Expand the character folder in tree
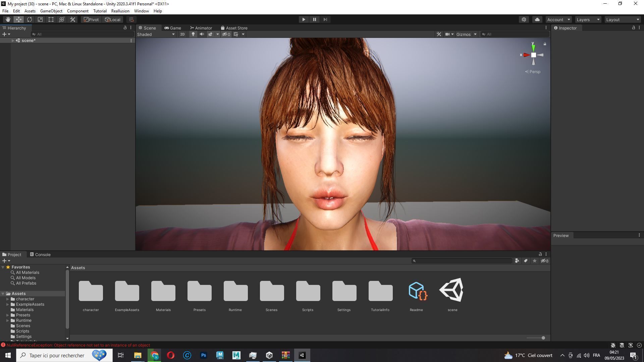 coord(8,299)
